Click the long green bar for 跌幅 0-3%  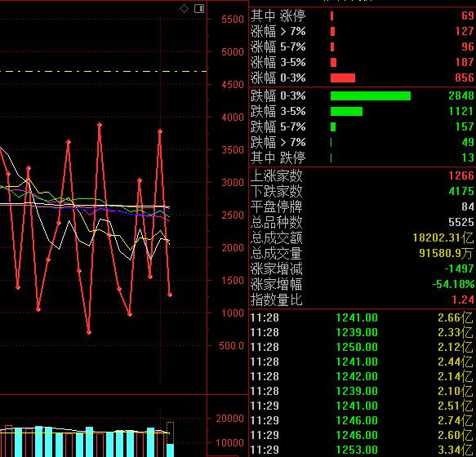[371, 96]
